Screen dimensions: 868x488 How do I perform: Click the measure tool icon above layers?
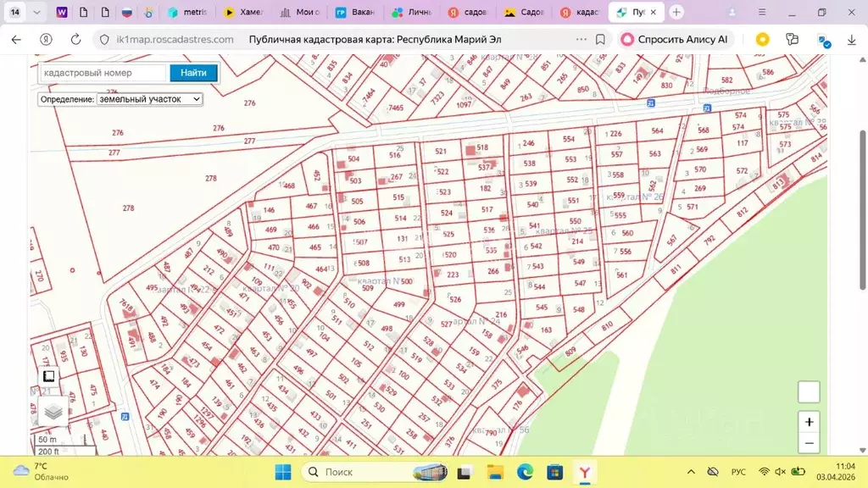[x=48, y=376]
